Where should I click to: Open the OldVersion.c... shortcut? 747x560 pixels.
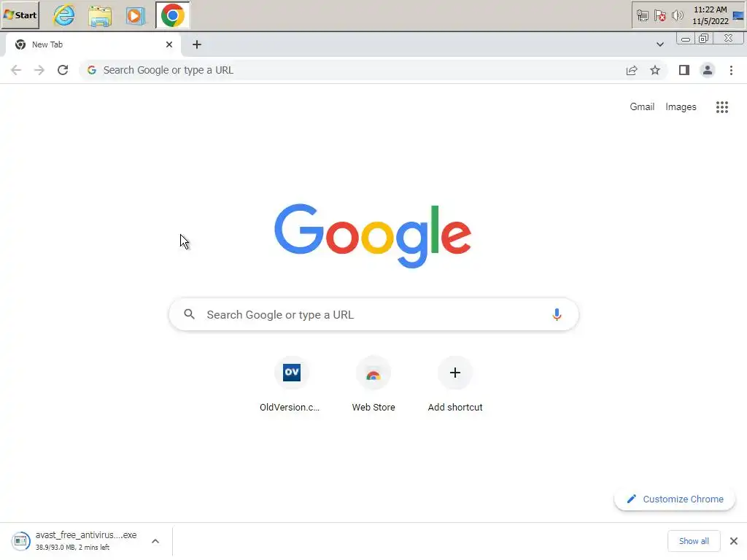pyautogui.click(x=291, y=385)
